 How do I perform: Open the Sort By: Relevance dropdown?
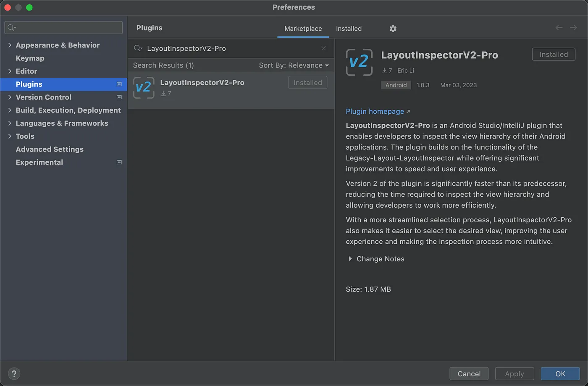(x=294, y=65)
